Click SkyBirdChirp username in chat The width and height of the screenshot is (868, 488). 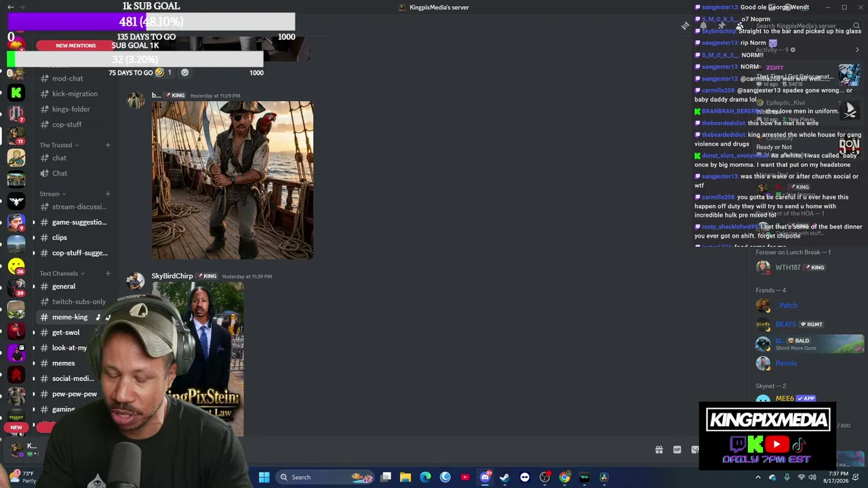click(x=172, y=276)
